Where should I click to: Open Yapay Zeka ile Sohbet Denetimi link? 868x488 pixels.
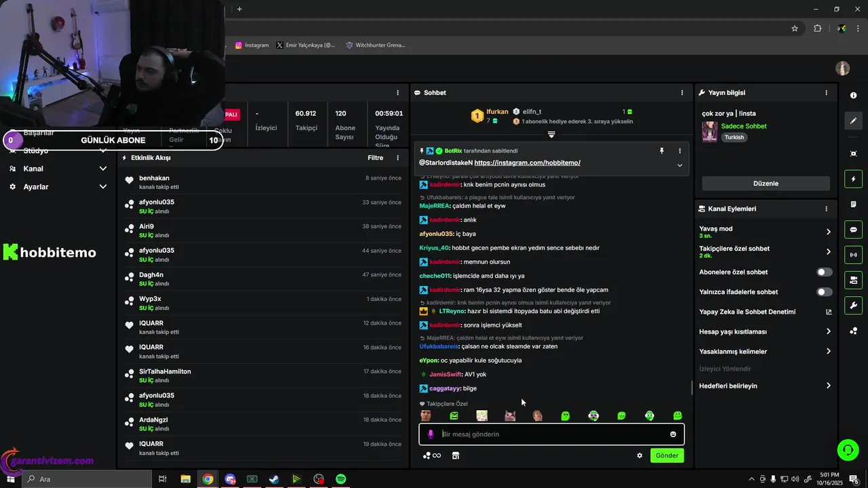pyautogui.click(x=765, y=312)
